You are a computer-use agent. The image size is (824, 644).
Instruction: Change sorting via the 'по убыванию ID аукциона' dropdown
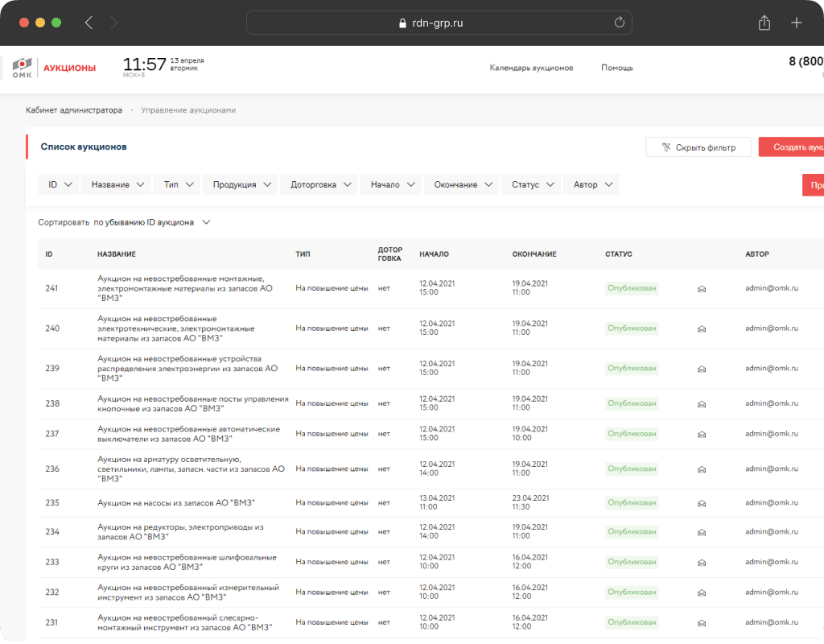tap(151, 222)
